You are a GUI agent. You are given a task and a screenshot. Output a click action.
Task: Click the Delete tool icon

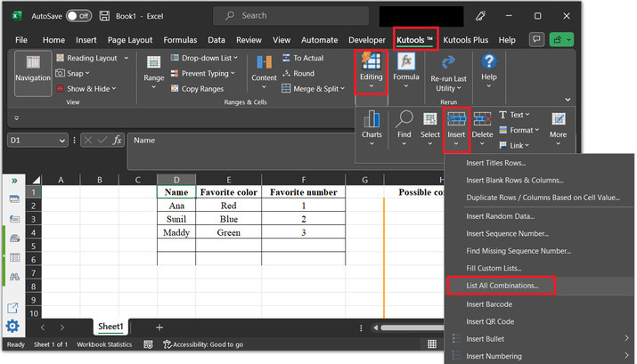[482, 119]
